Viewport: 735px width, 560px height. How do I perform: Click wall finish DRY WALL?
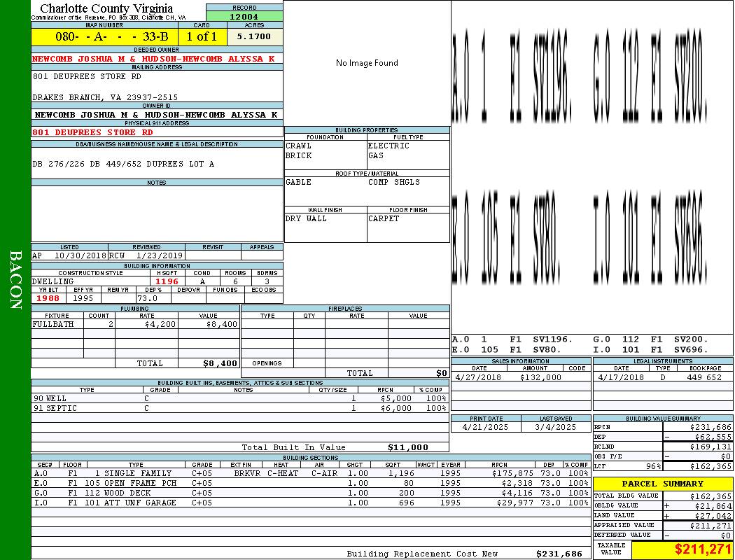[306, 218]
